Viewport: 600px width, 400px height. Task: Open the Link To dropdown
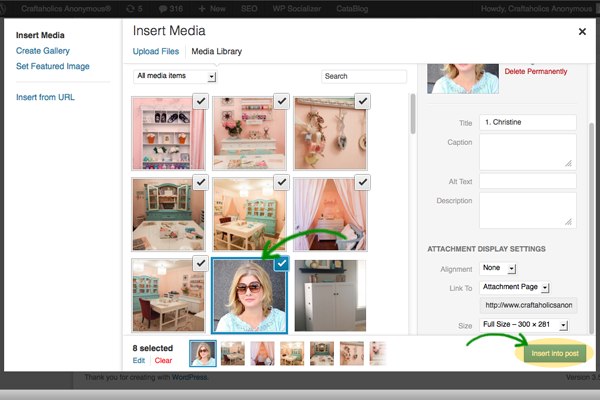pyautogui.click(x=516, y=287)
